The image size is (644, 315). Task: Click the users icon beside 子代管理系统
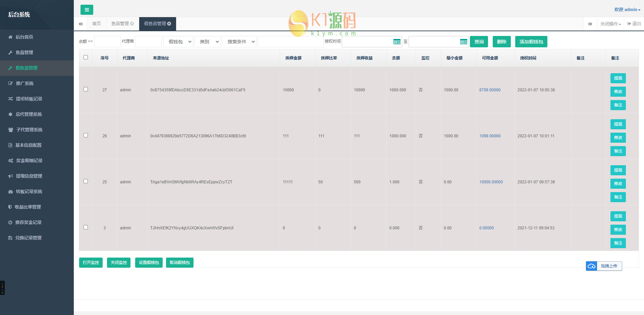11,130
